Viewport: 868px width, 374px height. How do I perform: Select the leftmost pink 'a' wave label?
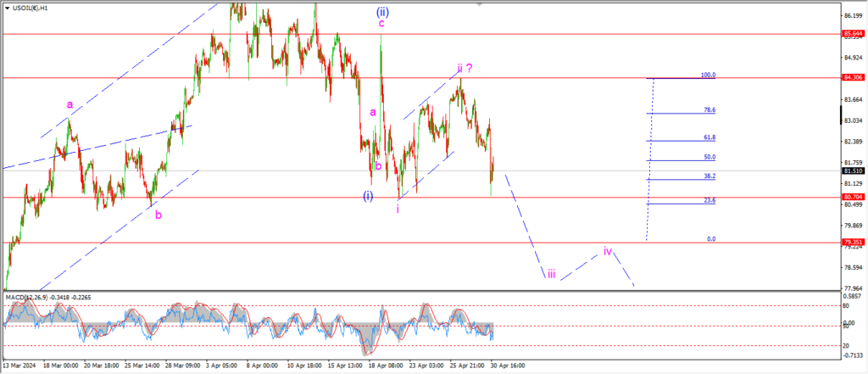tap(70, 104)
